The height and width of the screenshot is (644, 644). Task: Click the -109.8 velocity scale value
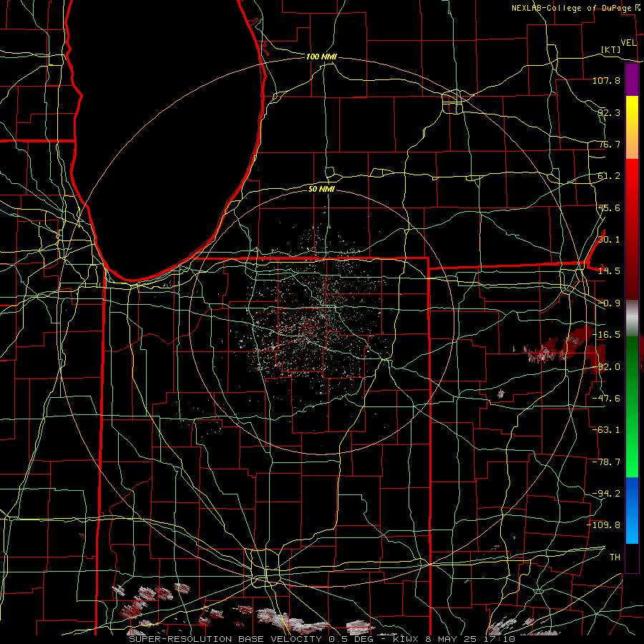click(x=604, y=525)
